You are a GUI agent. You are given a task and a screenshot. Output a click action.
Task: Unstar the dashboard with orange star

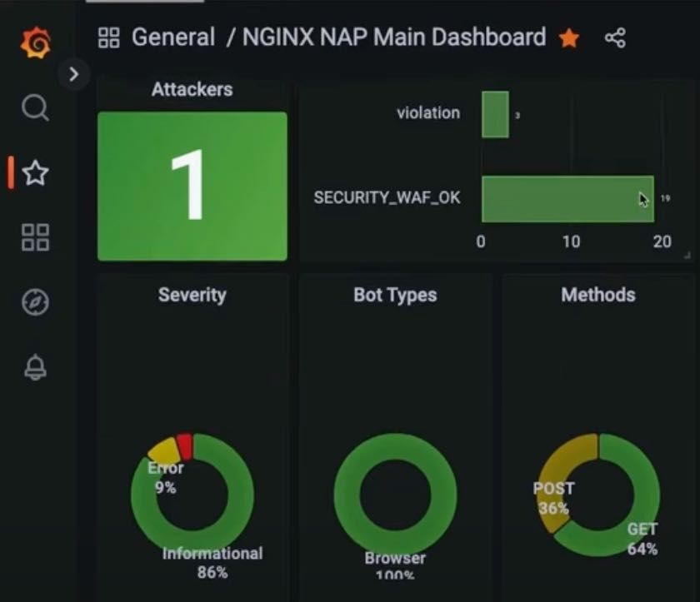click(569, 37)
